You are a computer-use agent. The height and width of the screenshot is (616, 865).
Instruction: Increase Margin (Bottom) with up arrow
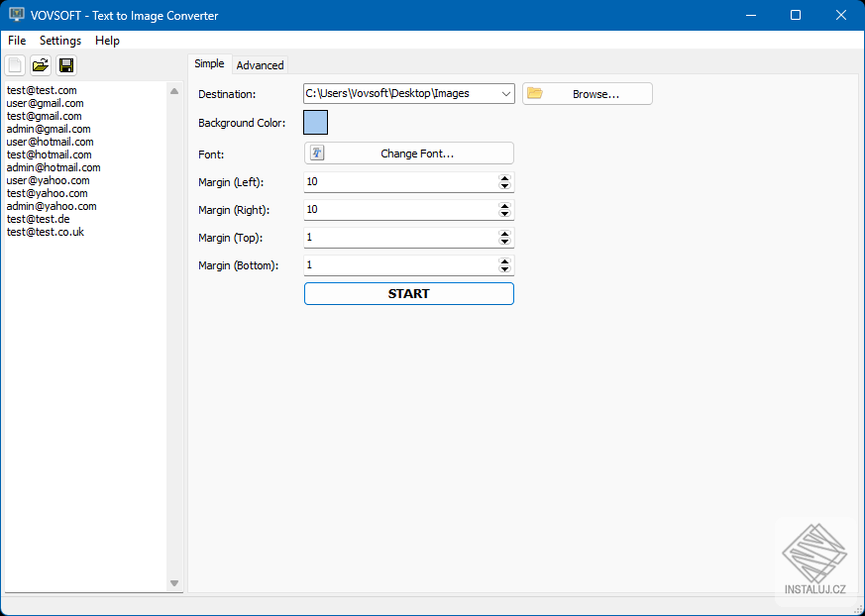pos(504,261)
